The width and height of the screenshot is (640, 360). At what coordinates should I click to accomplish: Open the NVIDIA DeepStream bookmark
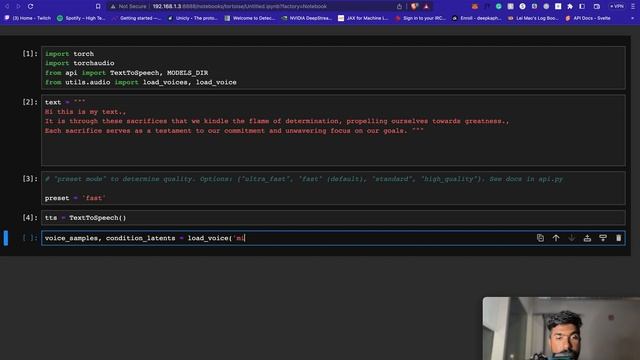tap(307, 18)
